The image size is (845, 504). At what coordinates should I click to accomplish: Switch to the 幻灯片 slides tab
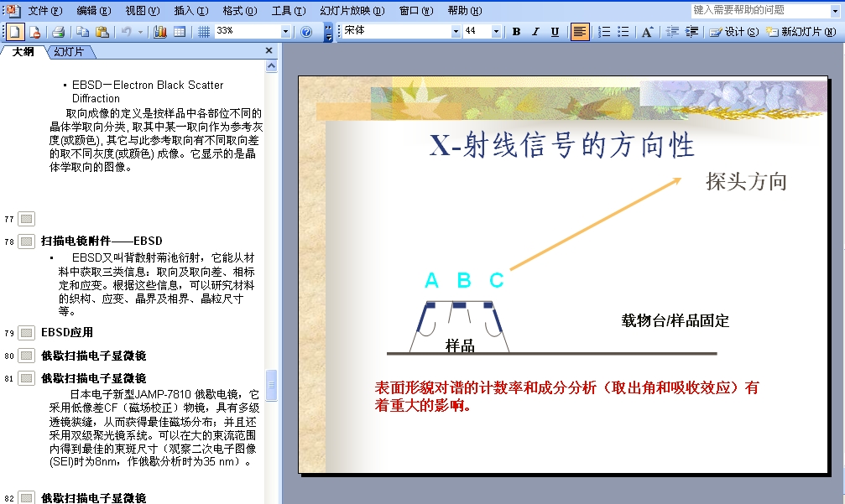coord(69,52)
